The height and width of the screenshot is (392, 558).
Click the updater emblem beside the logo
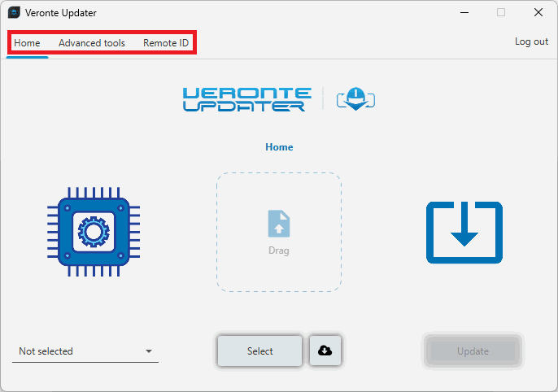coord(356,98)
